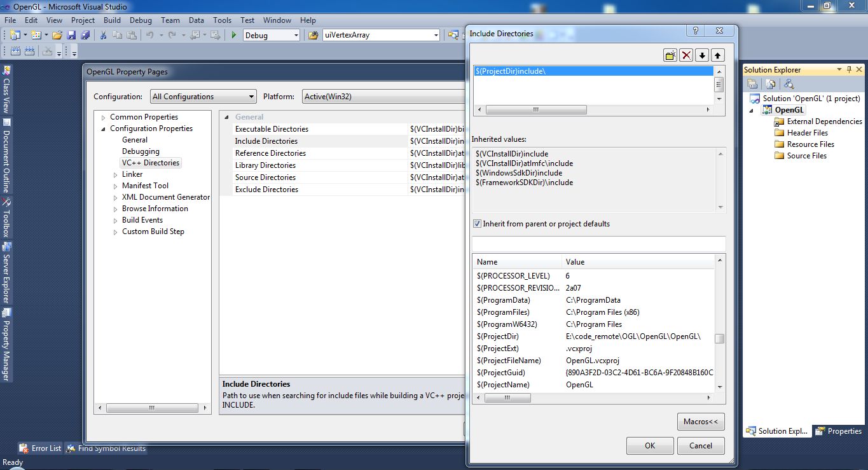
Task: Click the Solution Explorer Properties icon
Action: pyautogui.click(x=752, y=83)
